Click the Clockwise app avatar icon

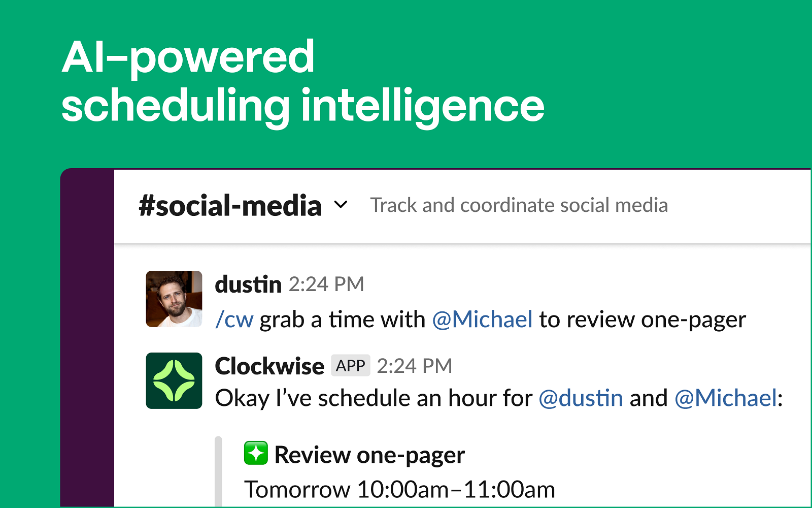pos(174,380)
